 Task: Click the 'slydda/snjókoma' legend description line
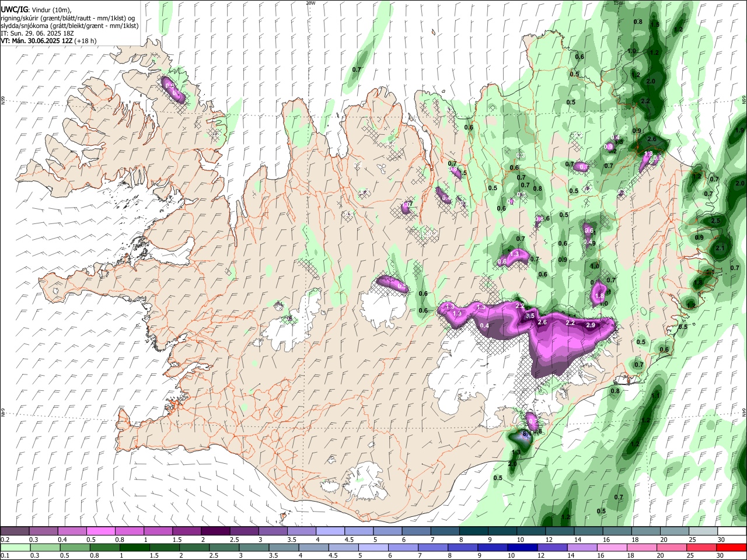69,26
